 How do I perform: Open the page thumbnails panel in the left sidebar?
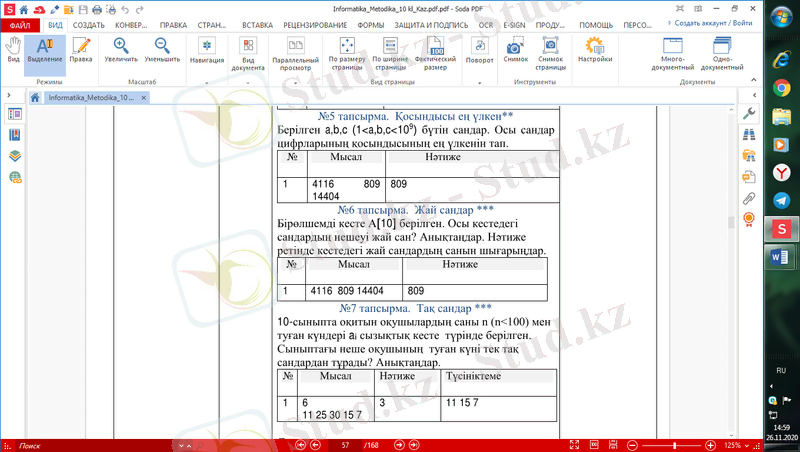tap(15, 114)
